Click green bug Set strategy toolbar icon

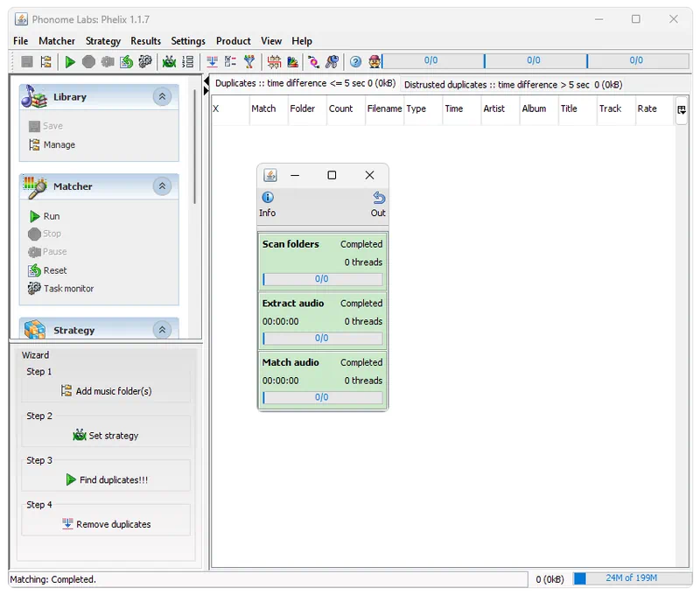[x=169, y=61]
